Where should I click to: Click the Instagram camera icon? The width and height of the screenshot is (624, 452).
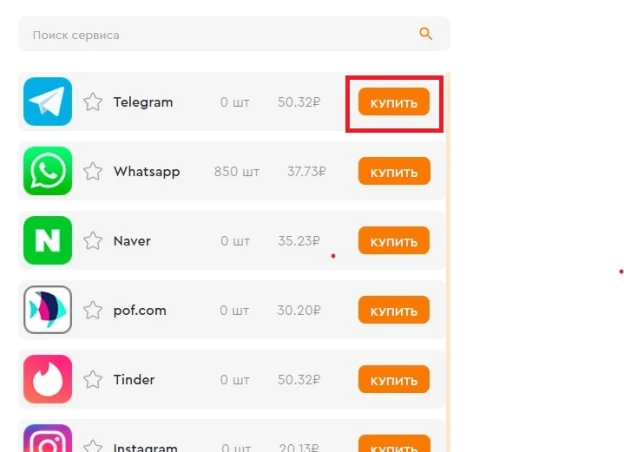pos(48,438)
